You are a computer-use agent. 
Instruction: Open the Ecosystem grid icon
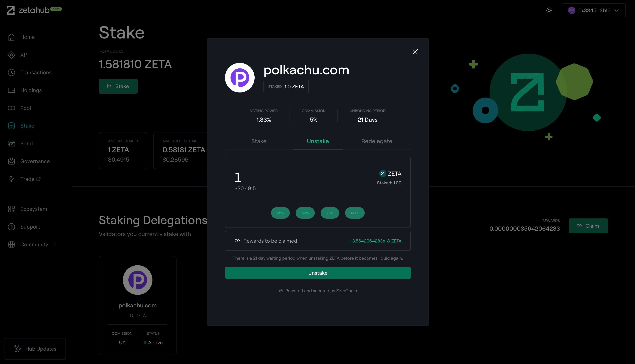coord(12,209)
